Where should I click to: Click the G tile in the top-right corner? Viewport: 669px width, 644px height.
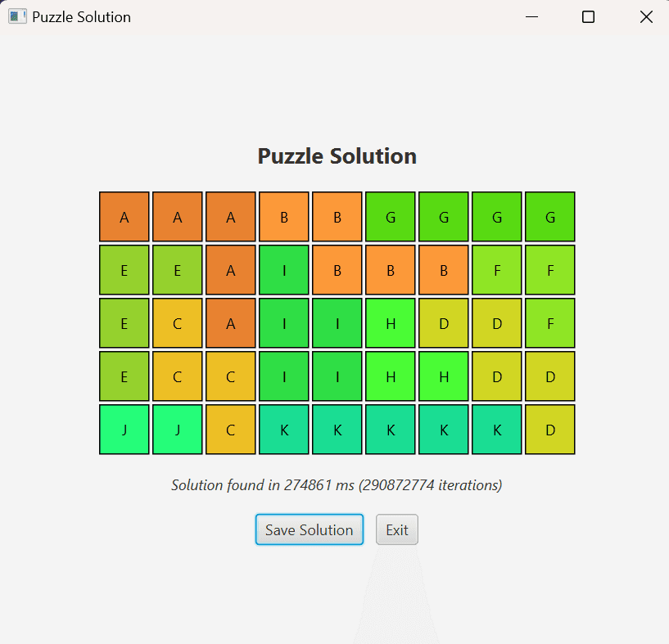click(550, 217)
